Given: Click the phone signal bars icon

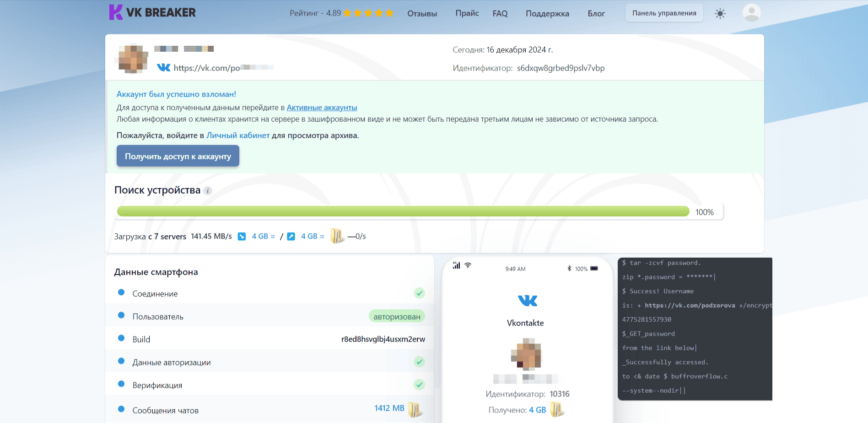Looking at the screenshot, I should [x=456, y=265].
